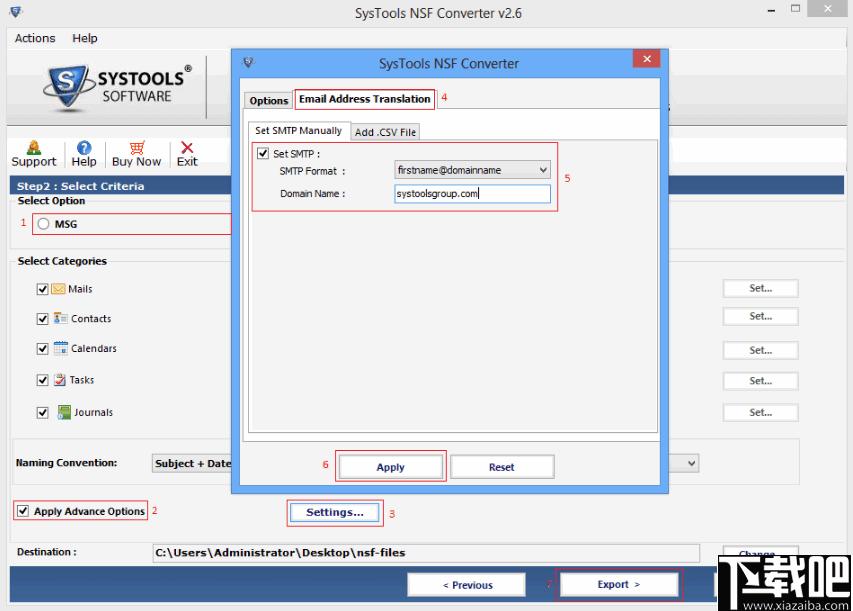Image resolution: width=853 pixels, height=611 pixels.
Task: Click Set... button for Journals
Action: [x=761, y=412]
